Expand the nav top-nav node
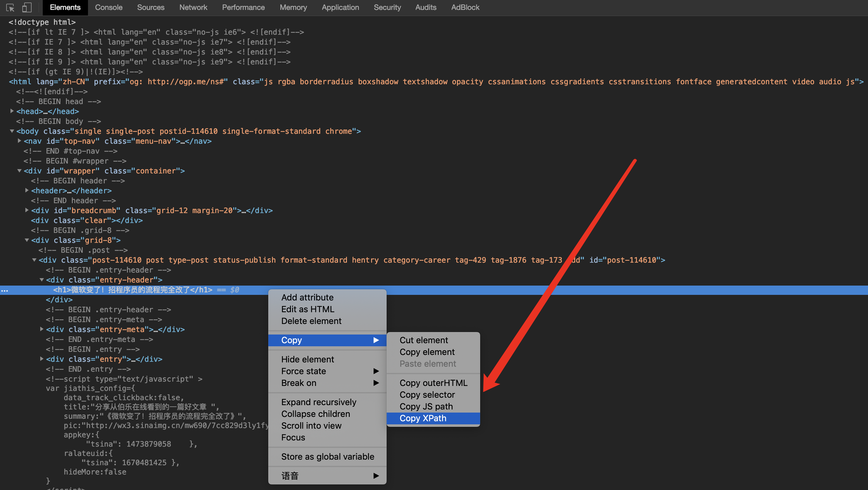This screenshot has width=868, height=490. point(19,141)
